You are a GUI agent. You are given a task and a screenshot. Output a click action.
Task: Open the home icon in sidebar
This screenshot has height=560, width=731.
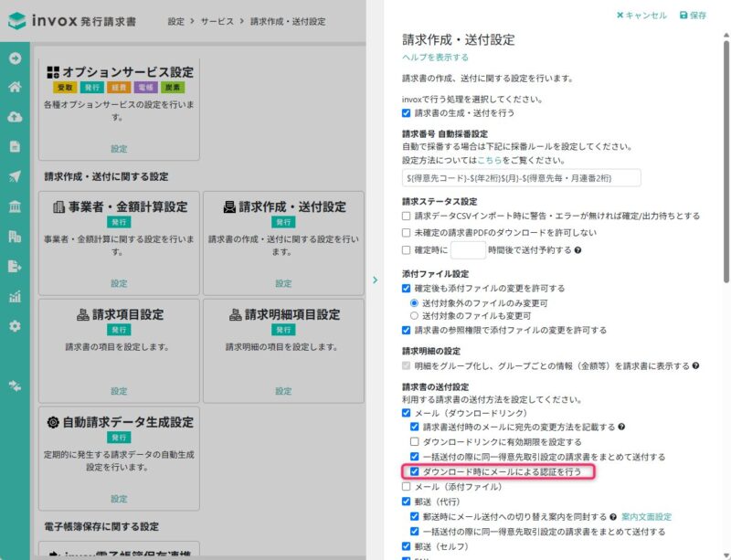15,87
